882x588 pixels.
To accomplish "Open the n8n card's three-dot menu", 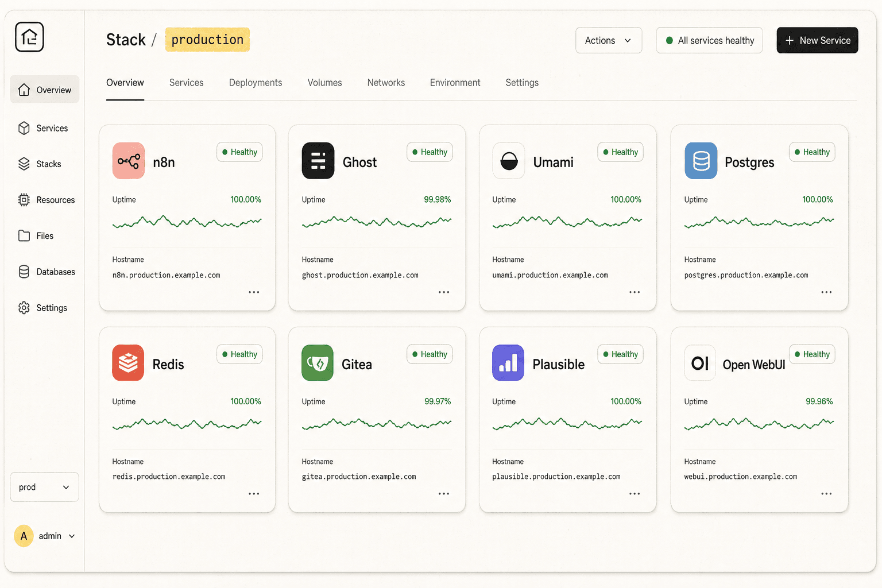I will pos(254,292).
